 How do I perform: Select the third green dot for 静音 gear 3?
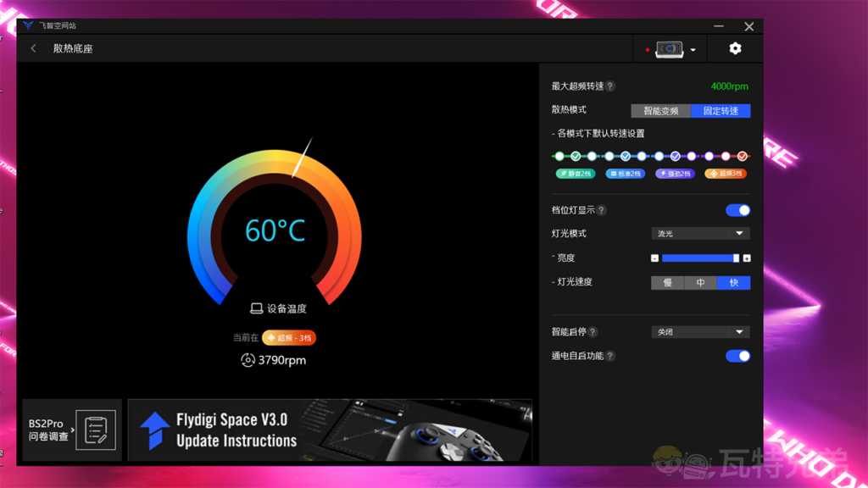[x=593, y=156]
